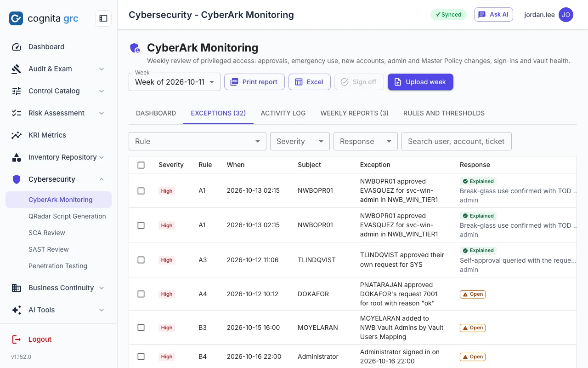Click the Audit & Exam gavel icon
Screen dimensions: 588x368
point(17,69)
